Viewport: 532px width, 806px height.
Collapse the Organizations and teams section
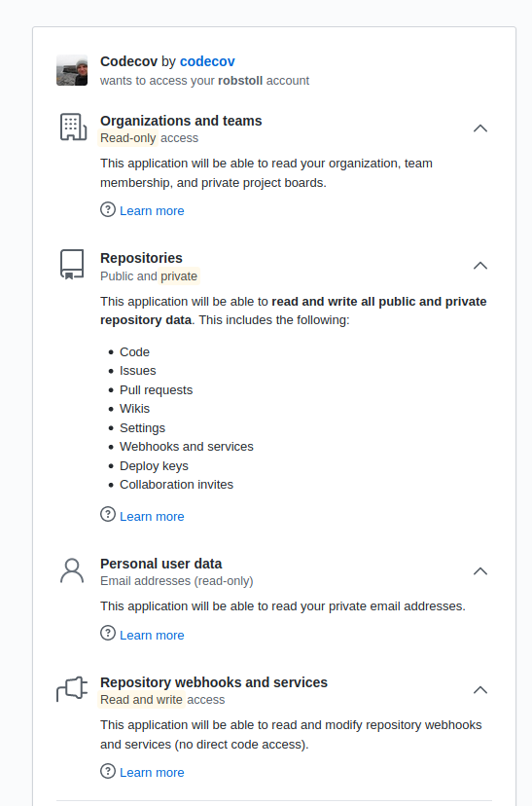[x=480, y=128]
